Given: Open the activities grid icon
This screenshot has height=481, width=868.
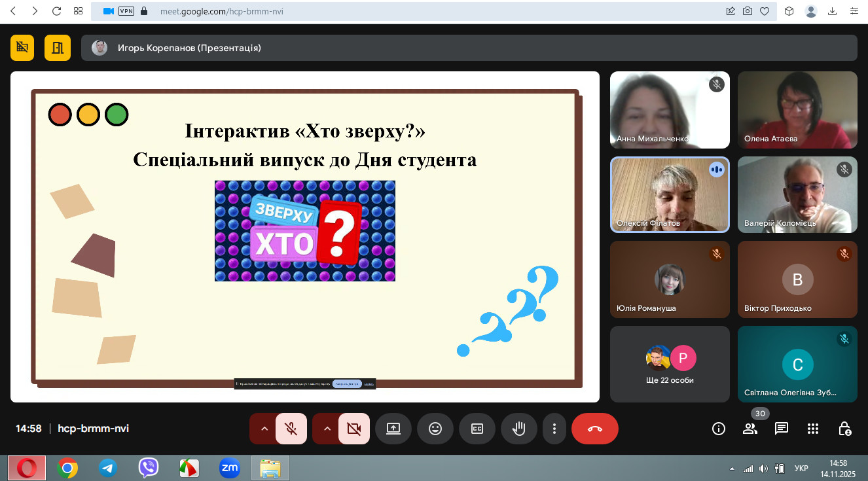Looking at the screenshot, I should coord(813,429).
